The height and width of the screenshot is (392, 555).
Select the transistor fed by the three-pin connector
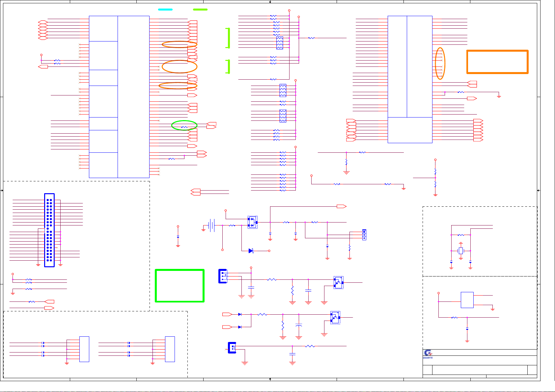pos(338,282)
